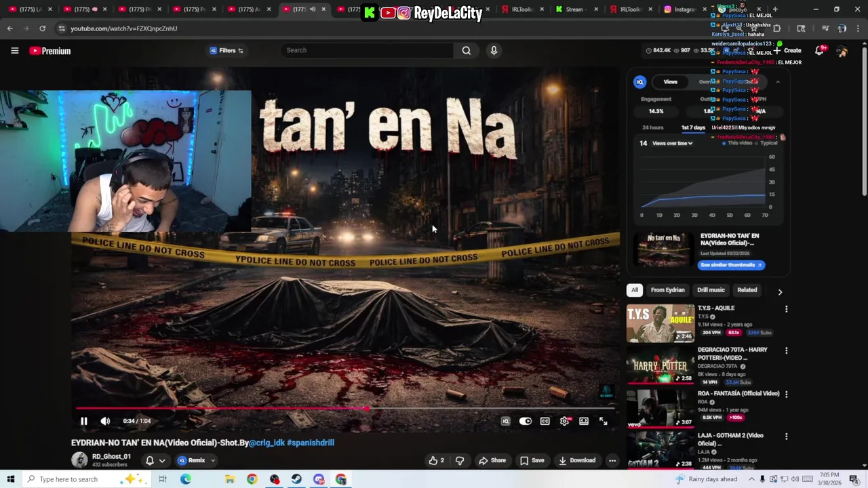Open the @crlg_idk mention link
This screenshot has height=488, width=868.
(x=267, y=443)
